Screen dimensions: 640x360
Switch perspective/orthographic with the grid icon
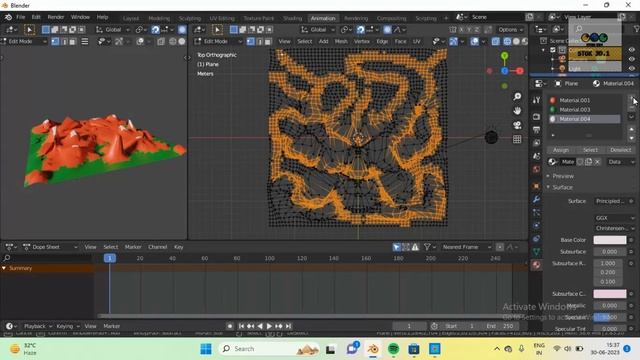click(x=517, y=139)
